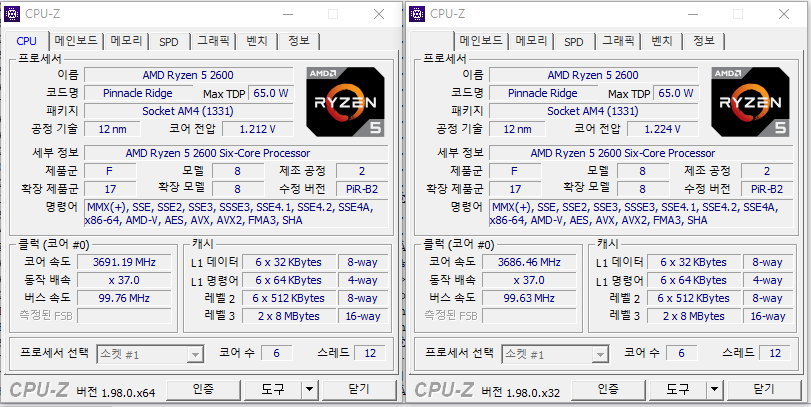
Task: Click 6 x 512 KBytes level 2 cache in right window
Action: coord(694,298)
